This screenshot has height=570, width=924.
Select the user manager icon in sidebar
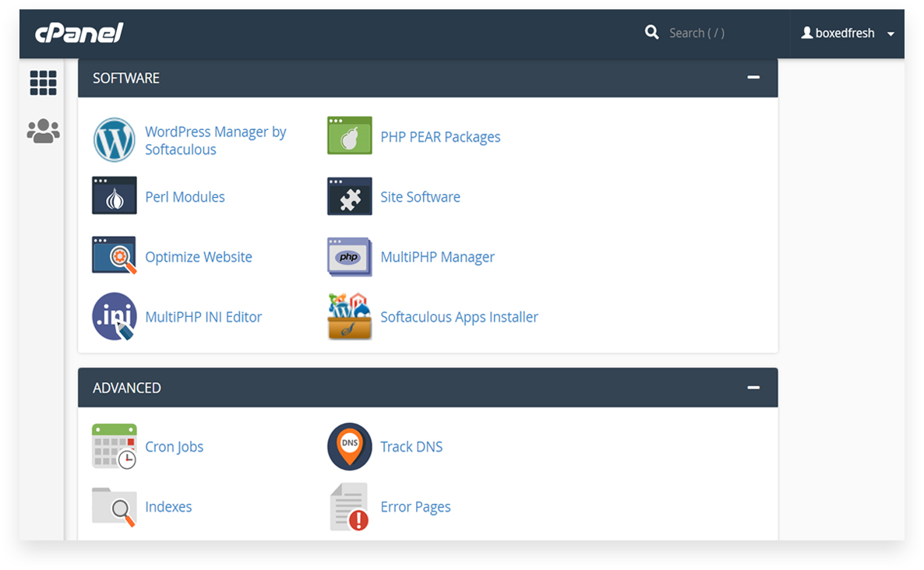43,131
